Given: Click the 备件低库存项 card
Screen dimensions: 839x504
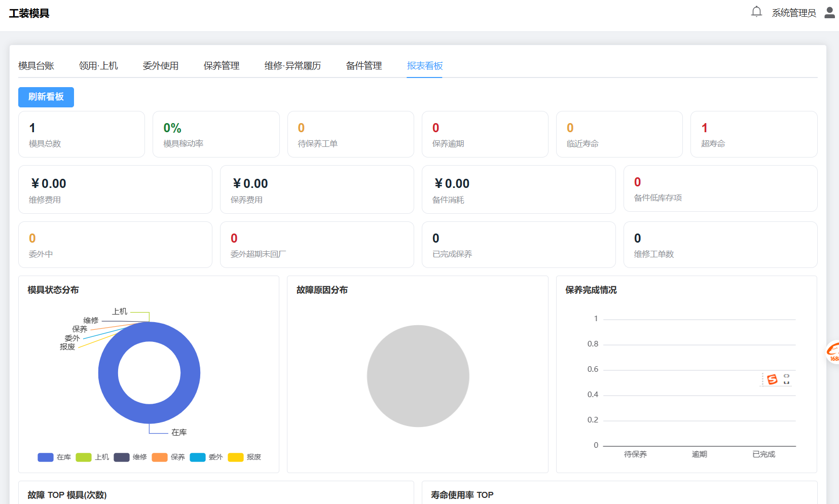Looking at the screenshot, I should click(x=720, y=188).
